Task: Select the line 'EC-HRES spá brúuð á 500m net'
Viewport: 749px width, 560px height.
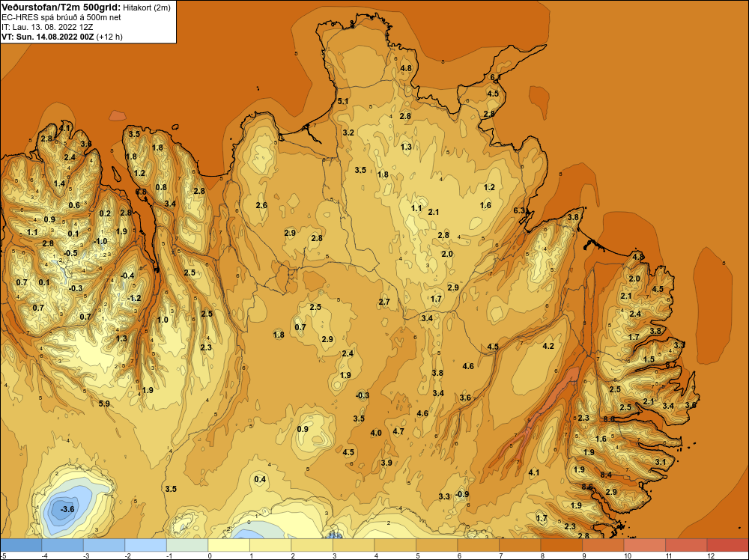Action: pyautogui.click(x=61, y=17)
